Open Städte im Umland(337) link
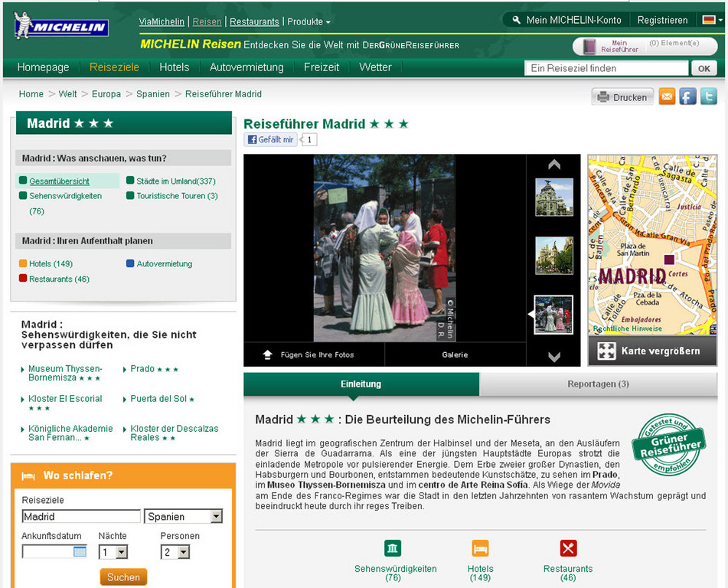Image resolution: width=728 pixels, height=588 pixels. tap(176, 181)
